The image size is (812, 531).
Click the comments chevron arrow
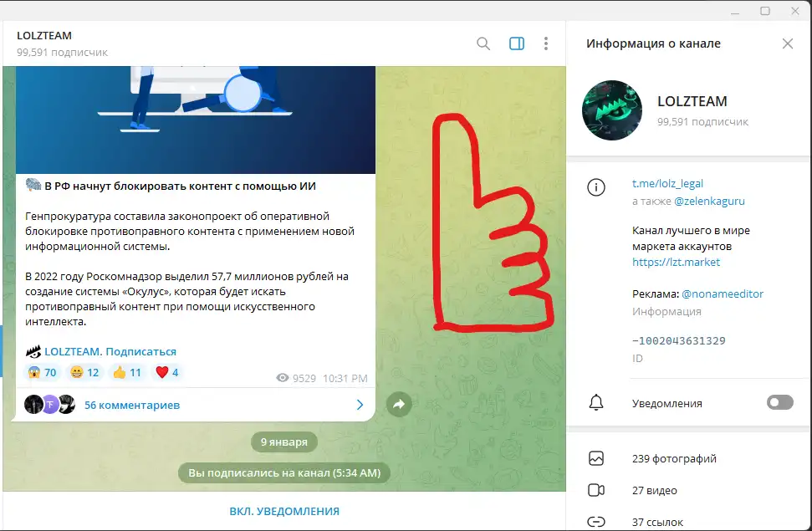point(360,405)
